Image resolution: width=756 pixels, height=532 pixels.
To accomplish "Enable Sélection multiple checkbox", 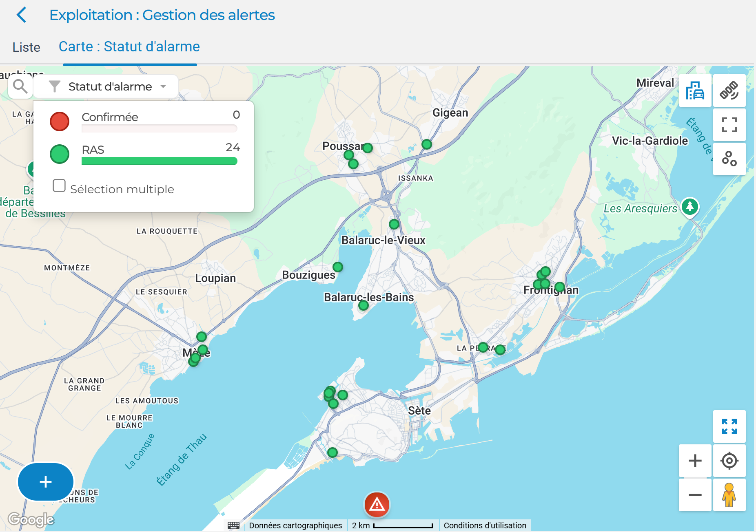I will tap(59, 186).
